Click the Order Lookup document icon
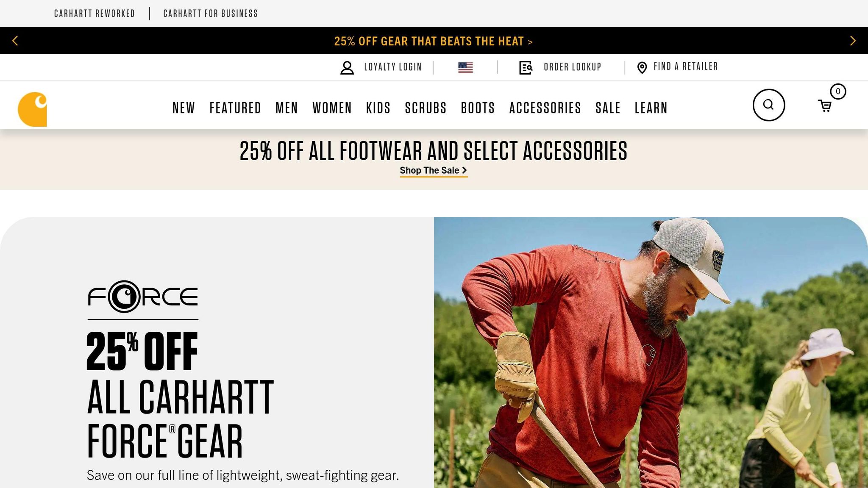The height and width of the screenshot is (488, 868). pos(526,68)
